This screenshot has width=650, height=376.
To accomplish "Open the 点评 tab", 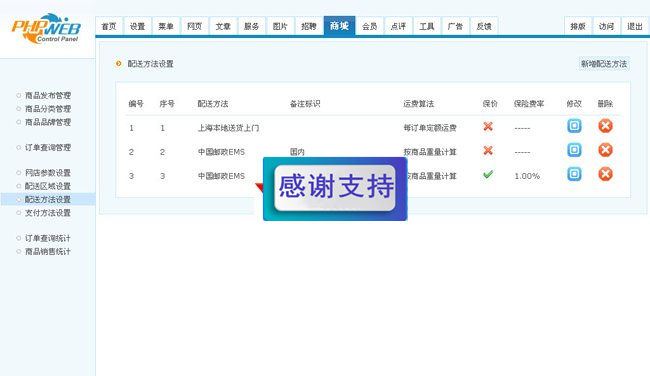I will click(398, 26).
